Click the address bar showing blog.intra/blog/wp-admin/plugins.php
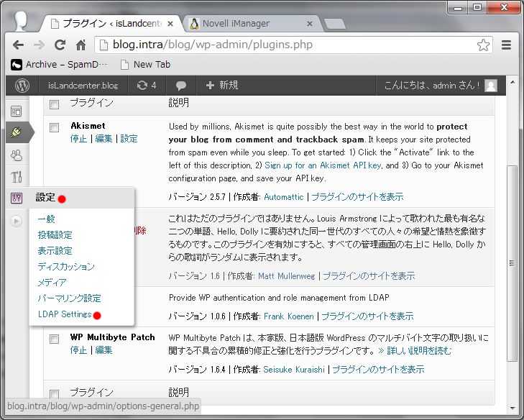Viewport: 524px width, 420px height. coord(293,45)
